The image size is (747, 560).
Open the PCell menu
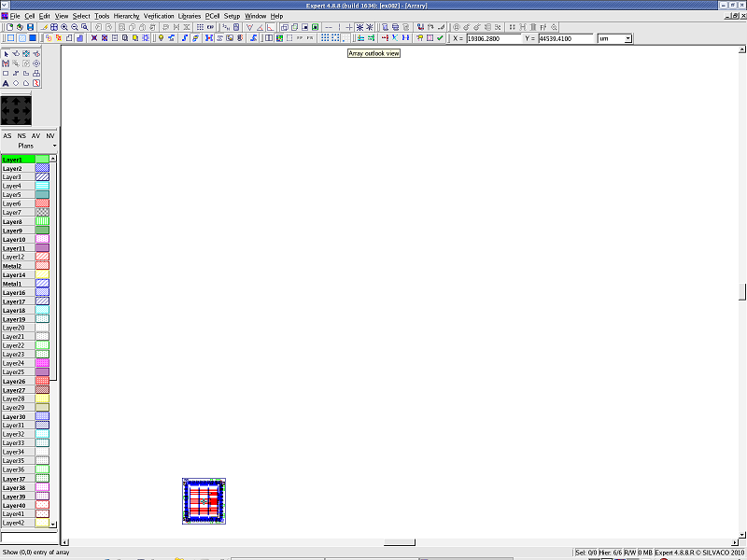click(212, 16)
